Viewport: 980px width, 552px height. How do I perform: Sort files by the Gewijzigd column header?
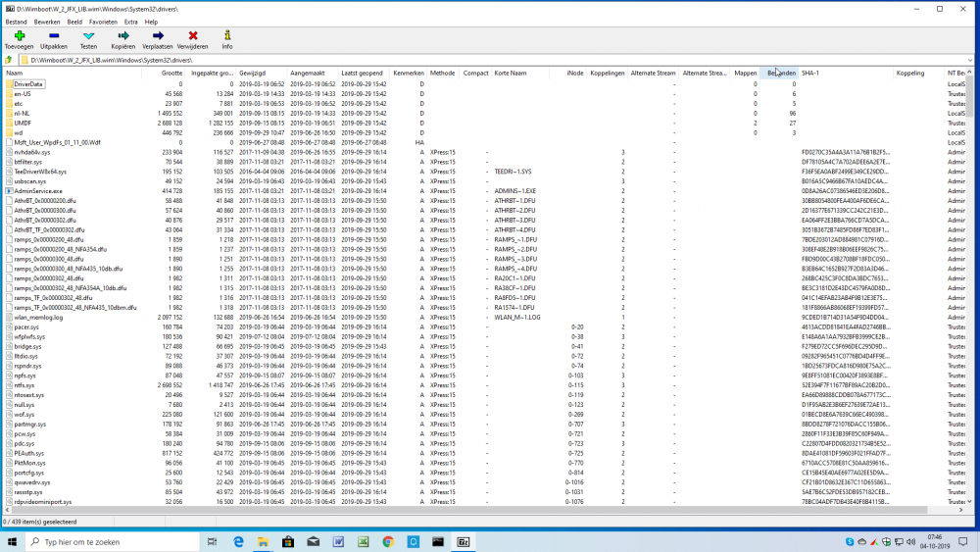pos(252,74)
